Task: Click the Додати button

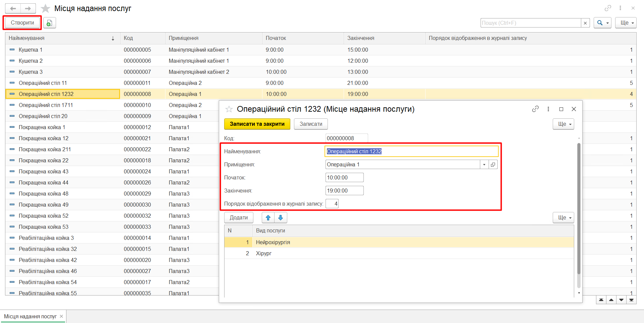Action: point(239,218)
